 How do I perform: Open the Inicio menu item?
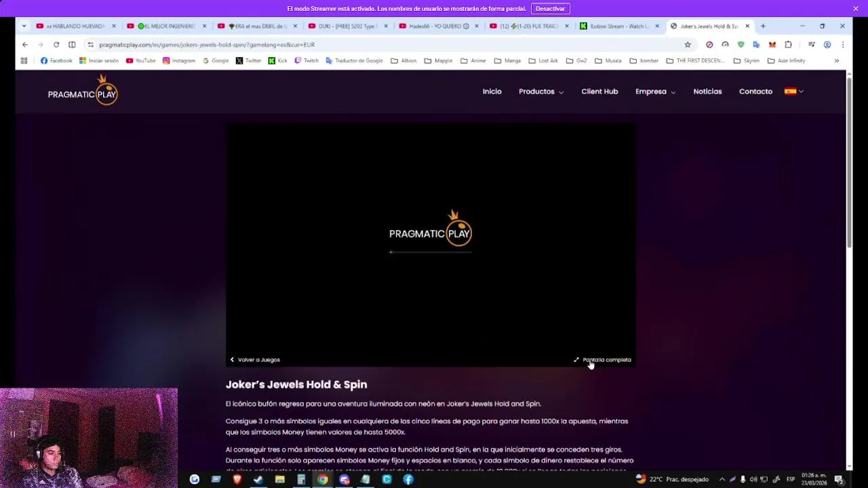492,91
